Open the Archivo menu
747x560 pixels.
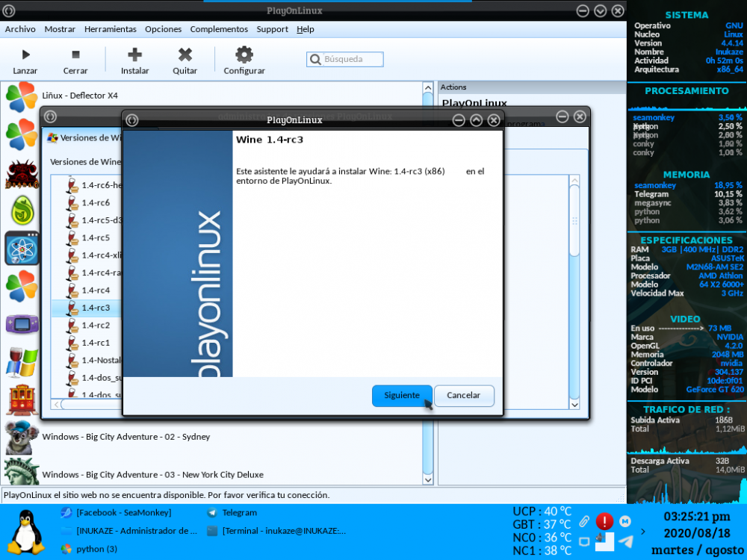(20, 29)
